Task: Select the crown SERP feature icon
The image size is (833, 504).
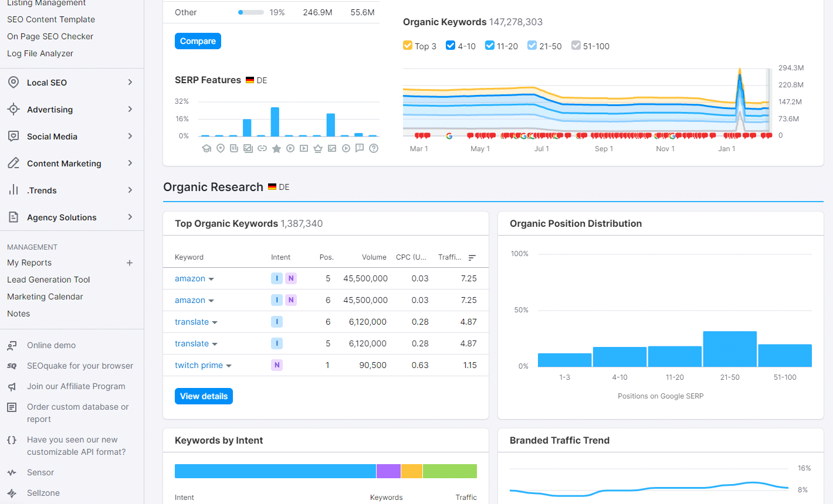Action: coord(318,149)
